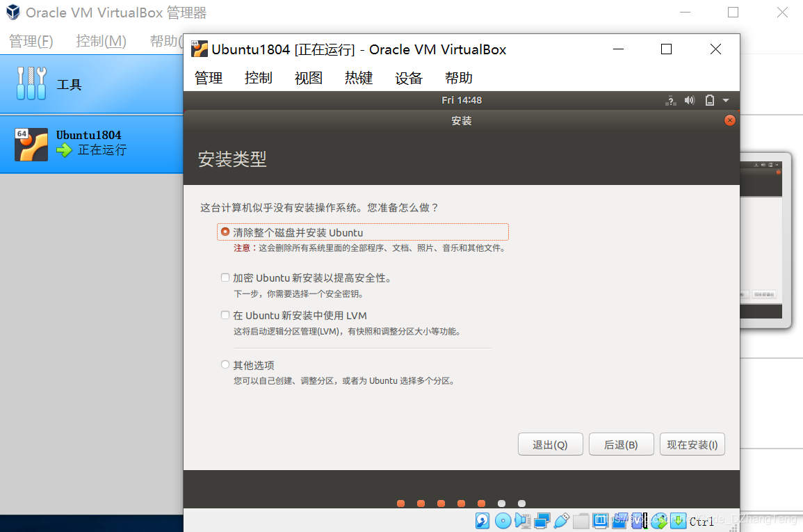Click the Ubuntu volume speaker icon
Image resolution: width=803 pixels, height=532 pixels.
coord(690,100)
